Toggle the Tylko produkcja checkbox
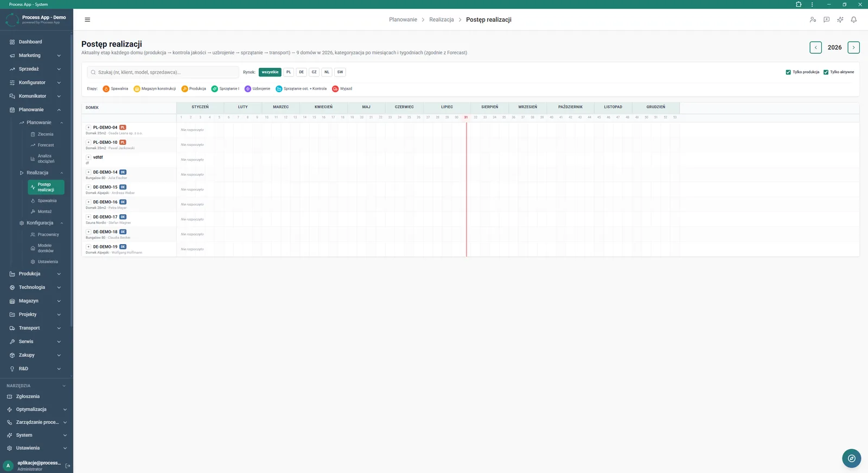The width and height of the screenshot is (868, 473). pos(788,72)
